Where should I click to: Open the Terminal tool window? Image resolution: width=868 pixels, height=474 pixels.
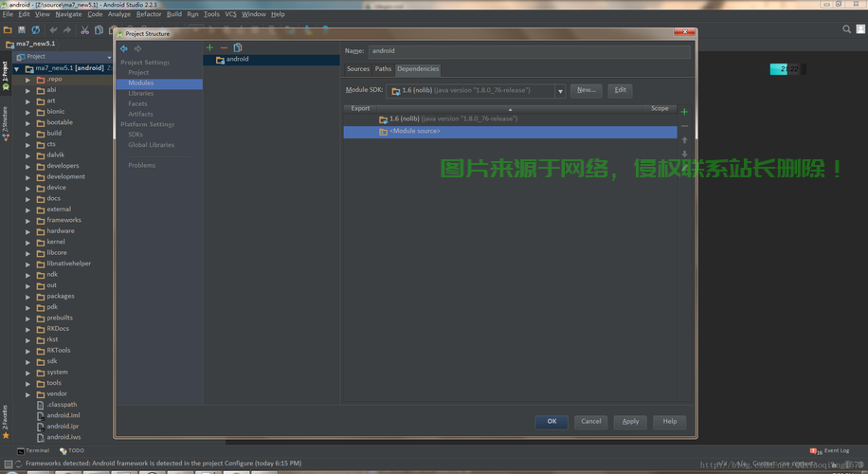pyautogui.click(x=33, y=450)
